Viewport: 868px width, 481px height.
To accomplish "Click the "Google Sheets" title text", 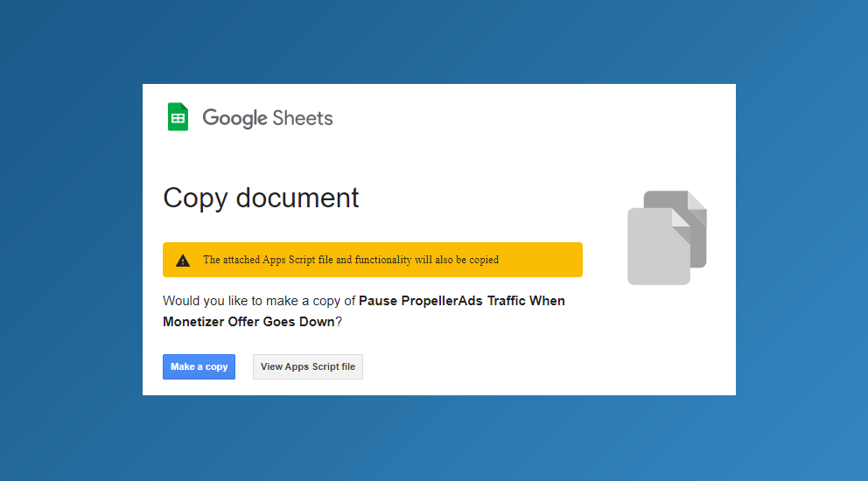I will [268, 118].
